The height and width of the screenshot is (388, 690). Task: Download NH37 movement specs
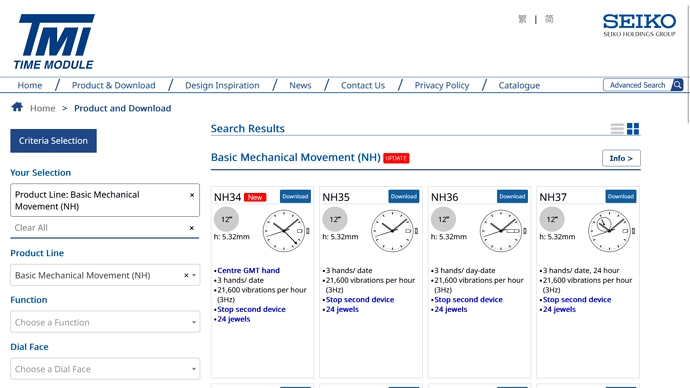tap(621, 196)
